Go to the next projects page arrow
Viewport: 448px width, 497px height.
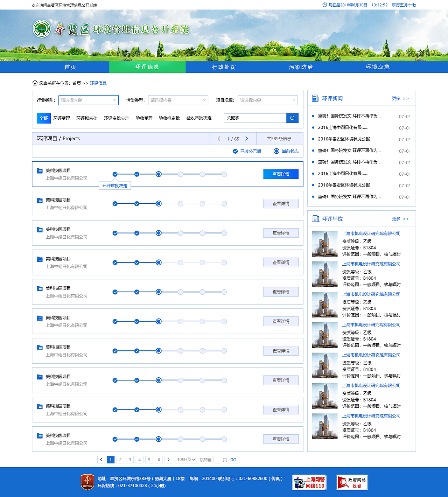(x=247, y=139)
